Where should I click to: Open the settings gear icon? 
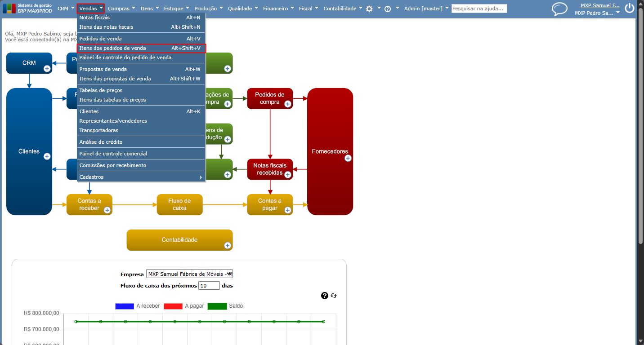tap(369, 9)
